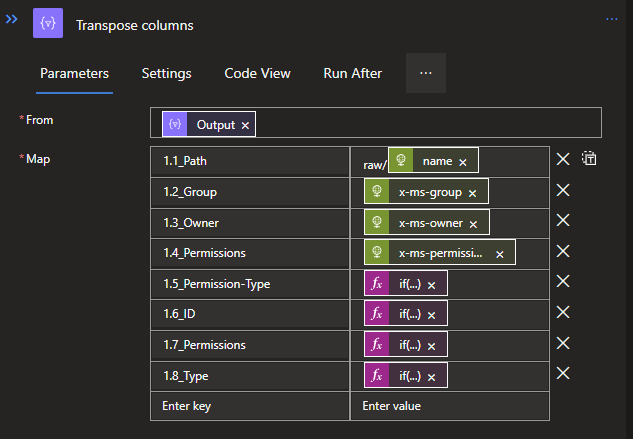Switch to Code View tab

pyautogui.click(x=257, y=73)
